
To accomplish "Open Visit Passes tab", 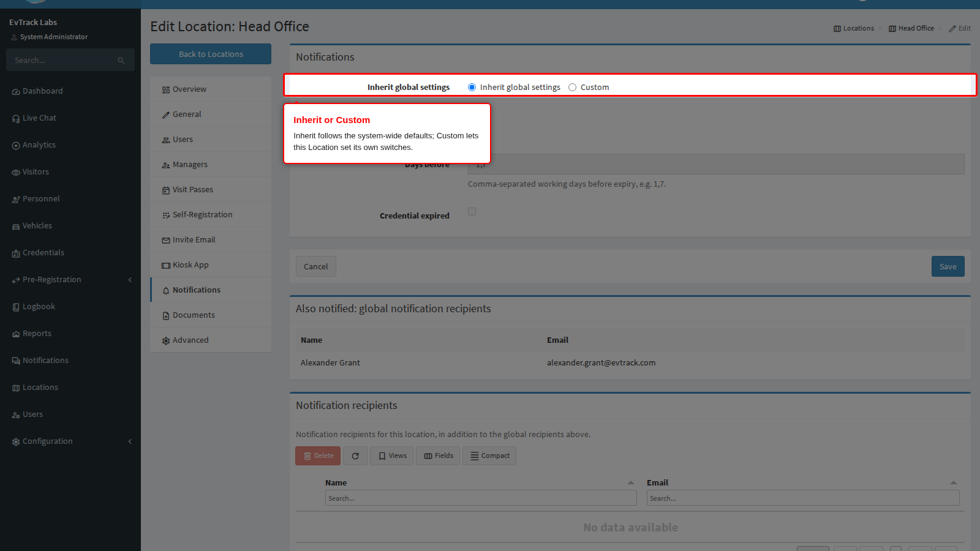I will tap(211, 190).
